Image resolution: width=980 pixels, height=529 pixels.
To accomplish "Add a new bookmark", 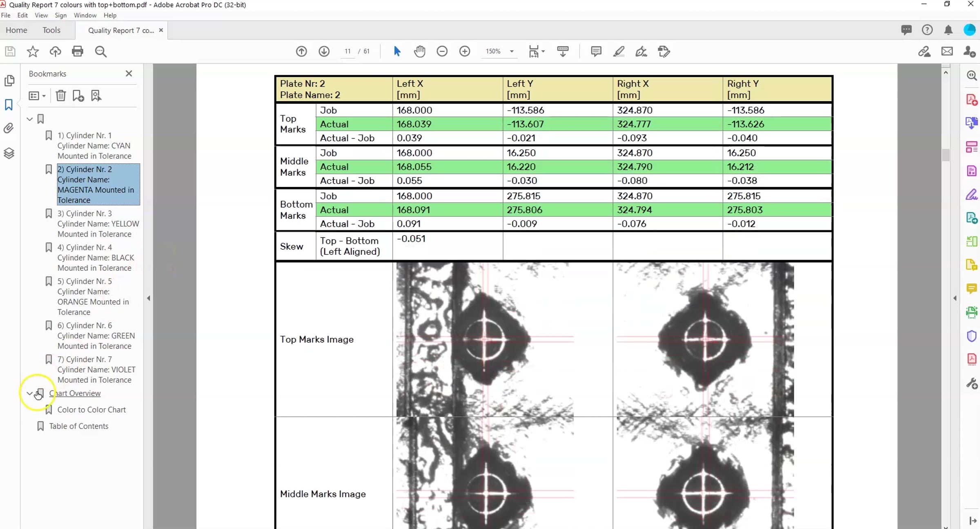I will [x=78, y=96].
